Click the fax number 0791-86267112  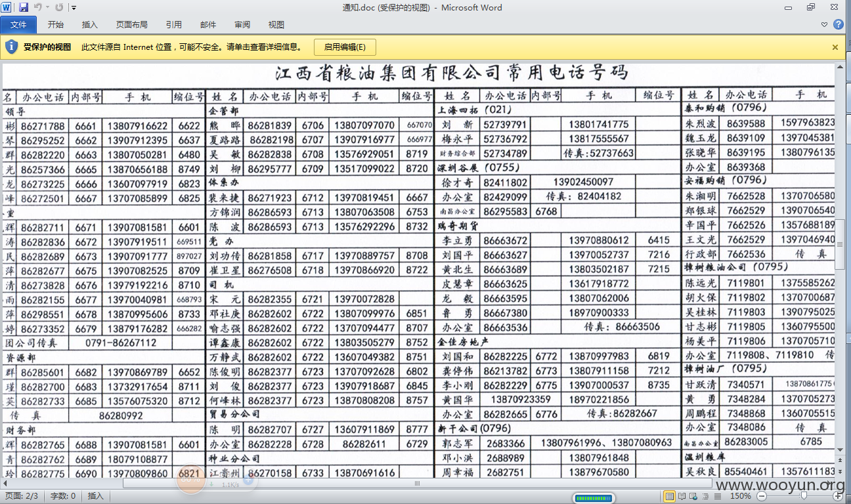(121, 343)
